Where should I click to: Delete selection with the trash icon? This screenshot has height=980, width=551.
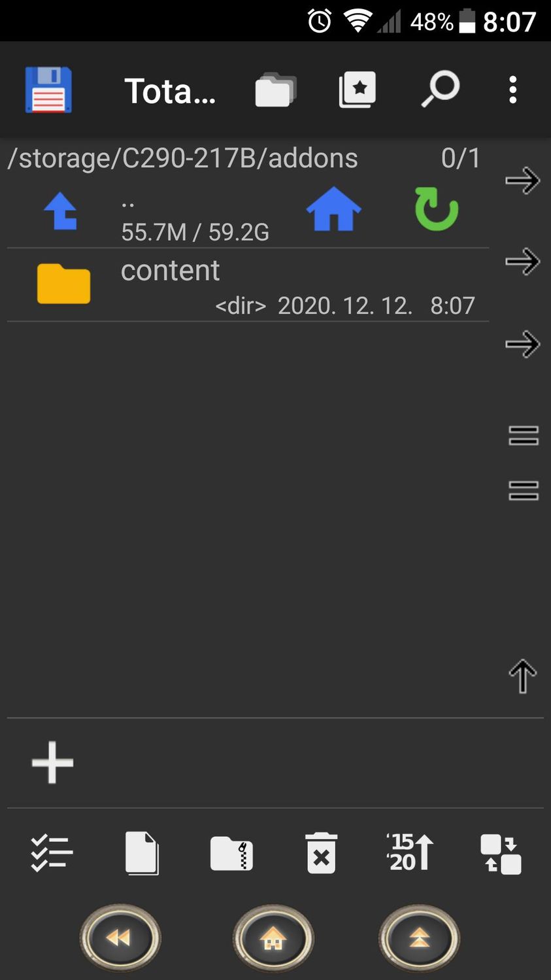point(321,853)
